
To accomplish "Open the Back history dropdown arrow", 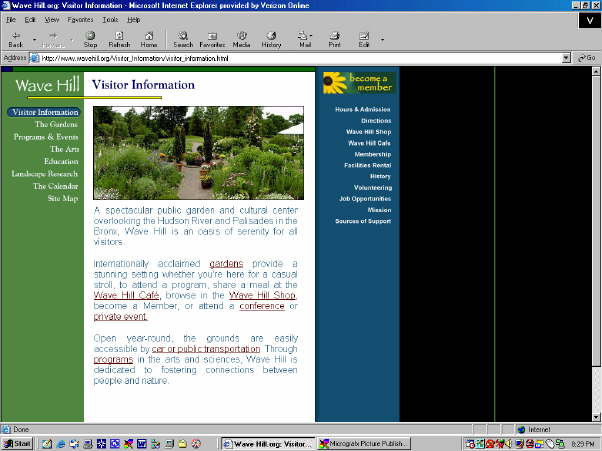I will (x=34, y=40).
